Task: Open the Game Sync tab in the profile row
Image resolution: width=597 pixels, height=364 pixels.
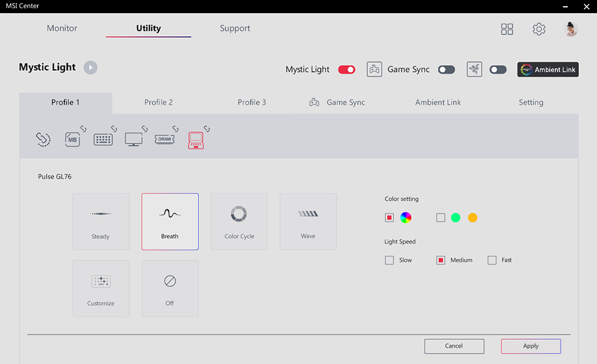Action: pos(337,102)
